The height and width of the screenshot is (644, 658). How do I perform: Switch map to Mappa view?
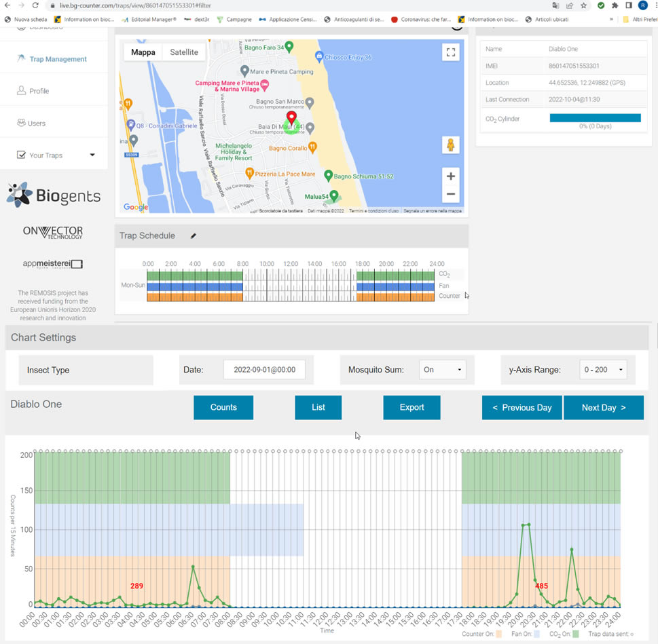click(x=143, y=52)
